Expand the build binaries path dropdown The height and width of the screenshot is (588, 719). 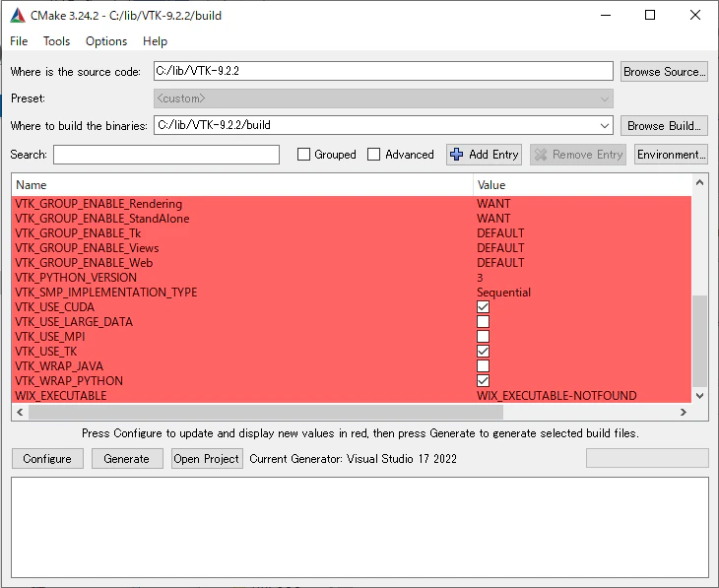[605, 126]
